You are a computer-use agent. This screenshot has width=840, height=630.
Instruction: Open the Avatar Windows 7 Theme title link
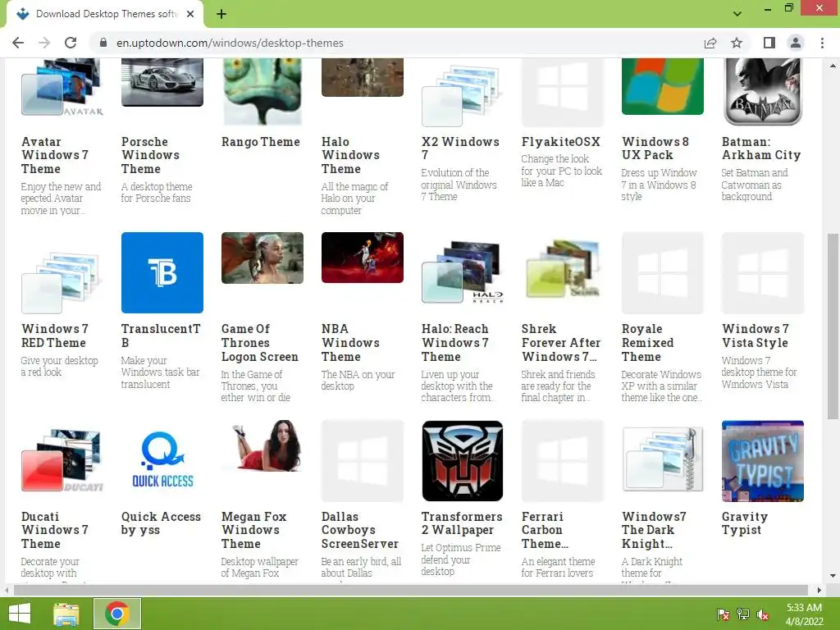click(55, 155)
